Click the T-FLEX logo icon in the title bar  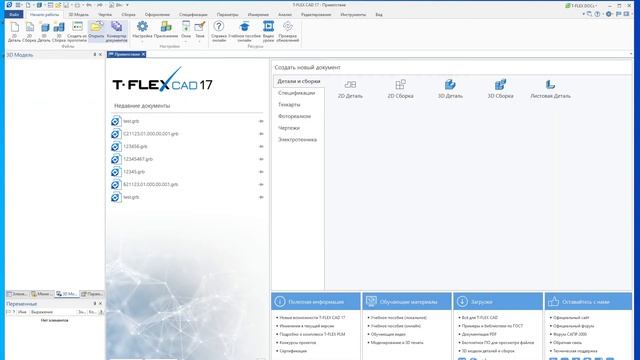[9, 5]
